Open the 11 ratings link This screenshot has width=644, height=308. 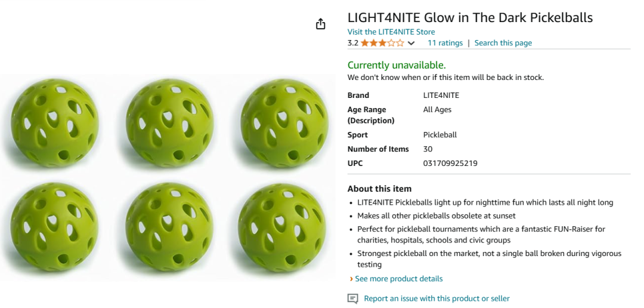(x=445, y=43)
